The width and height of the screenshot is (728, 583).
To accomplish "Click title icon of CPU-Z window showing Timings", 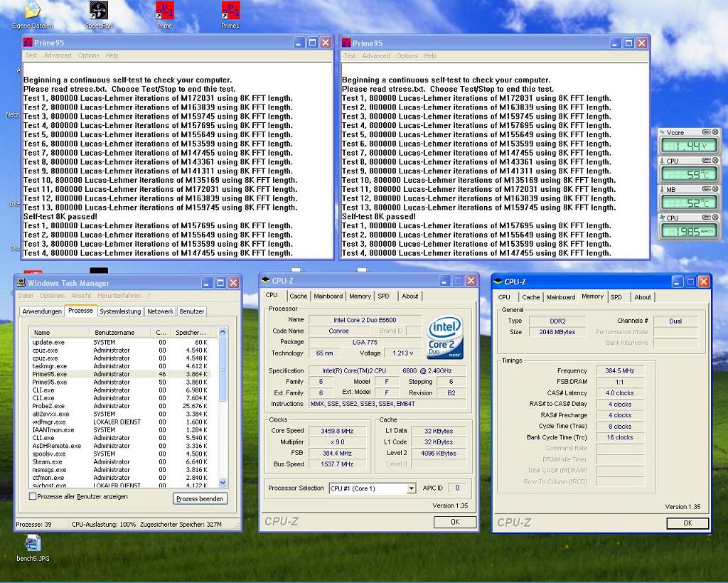I will (x=498, y=282).
